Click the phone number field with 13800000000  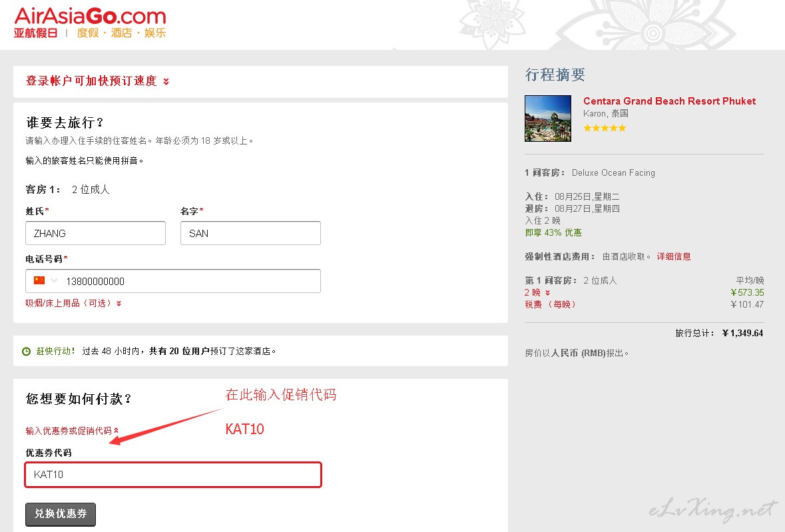(x=172, y=281)
